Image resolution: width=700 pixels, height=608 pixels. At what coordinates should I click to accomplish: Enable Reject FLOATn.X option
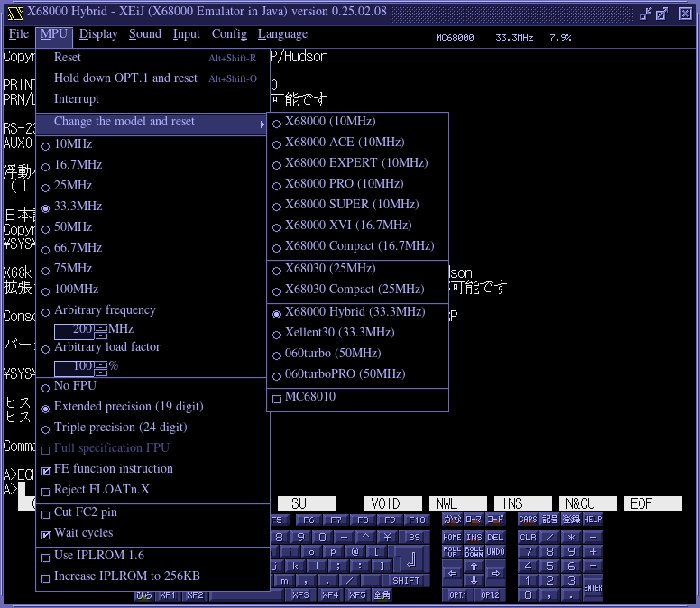click(152, 490)
